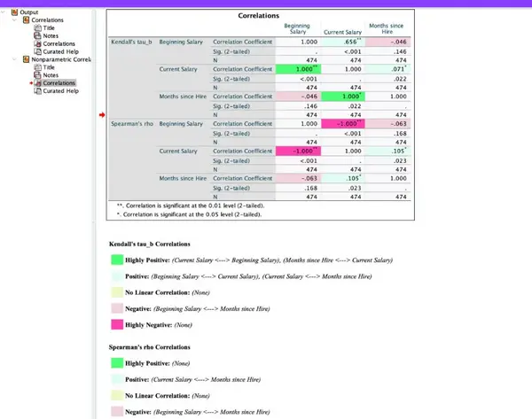532x419 pixels.
Task: Select Title item under Nonparametric Correlations
Action: [x=49, y=67]
